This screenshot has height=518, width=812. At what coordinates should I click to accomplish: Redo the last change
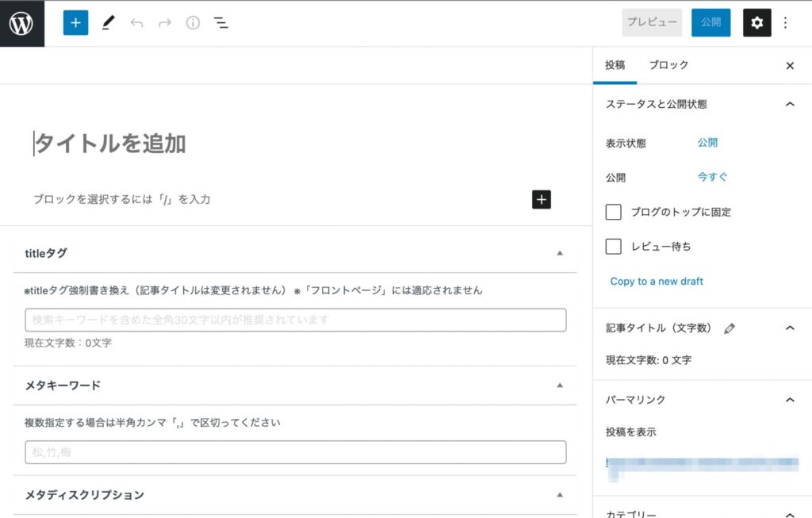click(x=165, y=23)
